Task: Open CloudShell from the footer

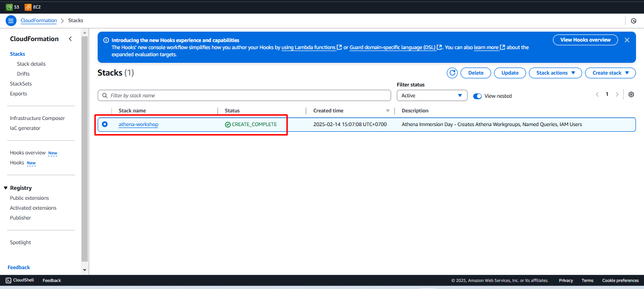Action: pos(20,280)
